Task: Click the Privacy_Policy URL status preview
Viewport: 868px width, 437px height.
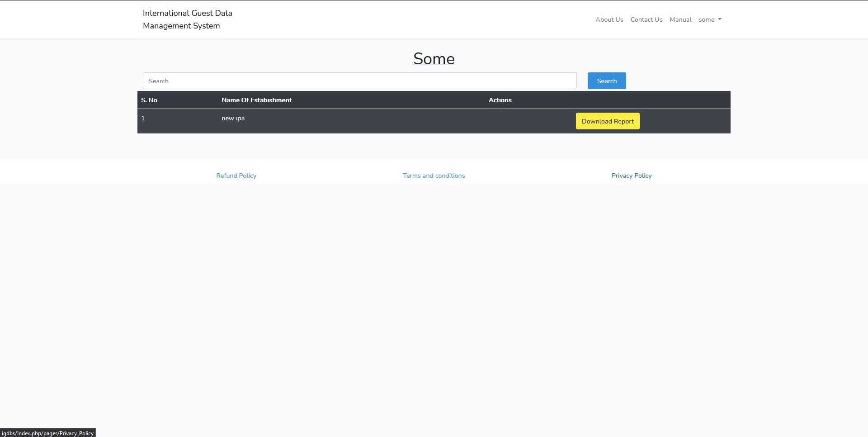Action: (x=48, y=433)
